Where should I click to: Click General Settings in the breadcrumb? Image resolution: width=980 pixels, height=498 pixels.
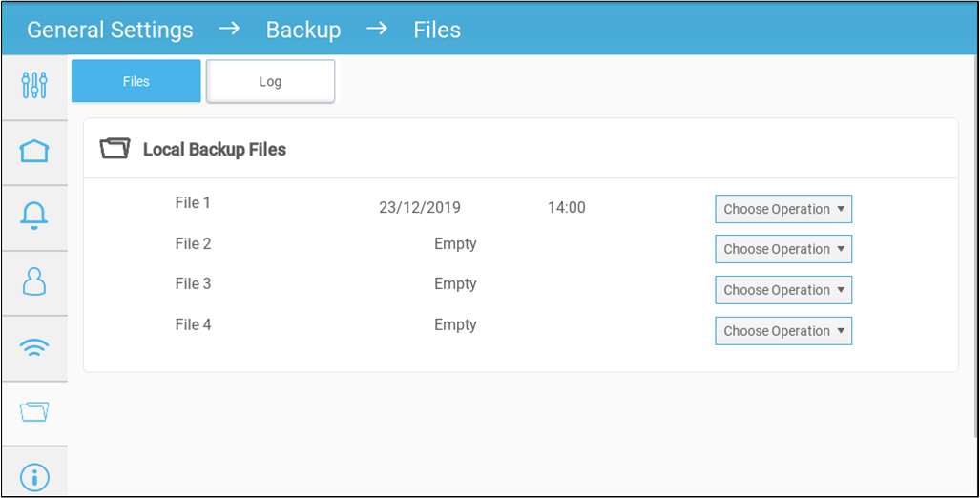[110, 30]
